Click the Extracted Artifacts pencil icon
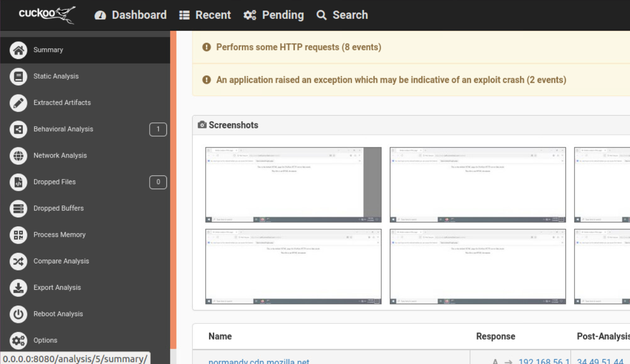Viewport: 630px width, 364px height. pos(18,103)
